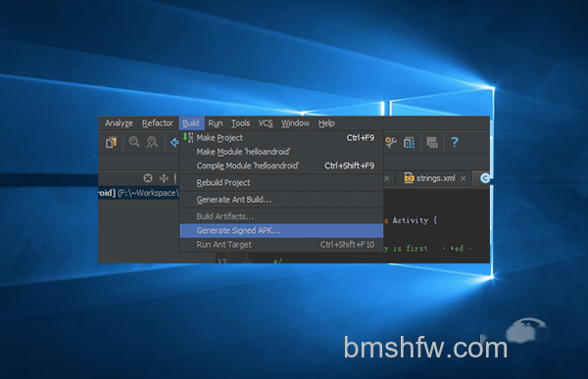
Task: Click the blue Back arrow icon
Action: click(x=174, y=142)
